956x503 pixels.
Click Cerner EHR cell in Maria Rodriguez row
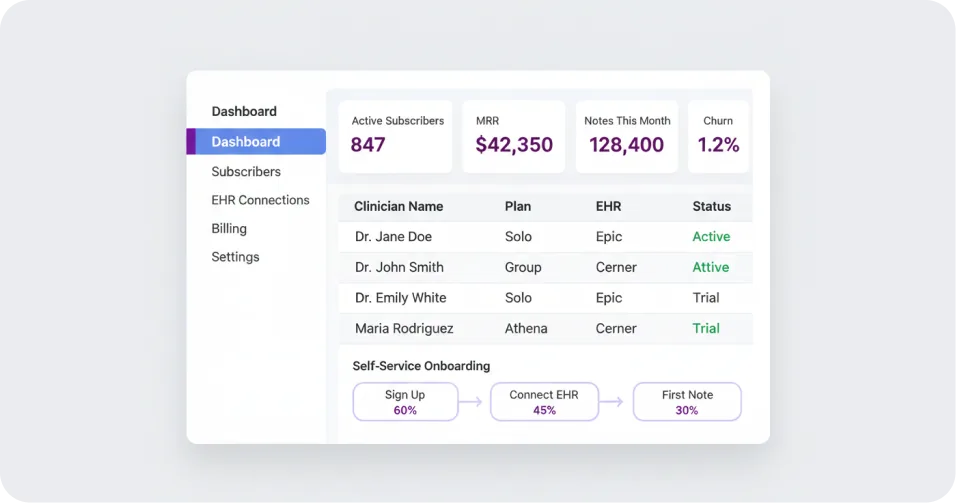coord(616,328)
